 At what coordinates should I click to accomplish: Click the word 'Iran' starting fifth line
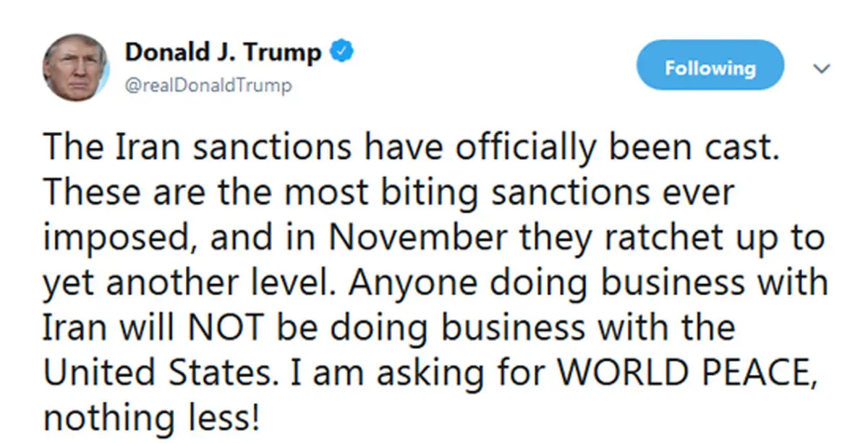(x=73, y=328)
